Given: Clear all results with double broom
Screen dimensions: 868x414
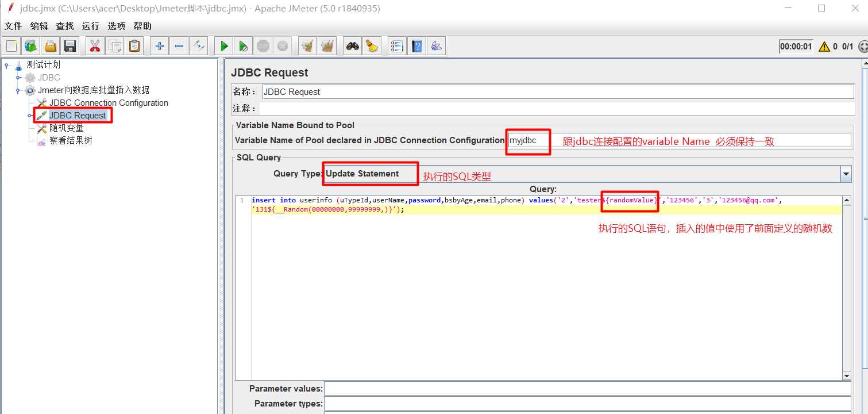Looking at the screenshot, I should tap(327, 46).
